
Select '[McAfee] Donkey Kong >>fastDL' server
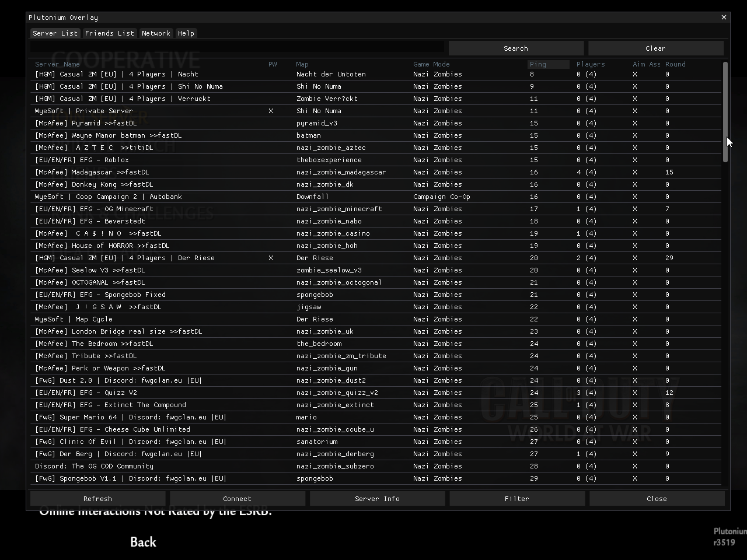[x=376, y=184]
